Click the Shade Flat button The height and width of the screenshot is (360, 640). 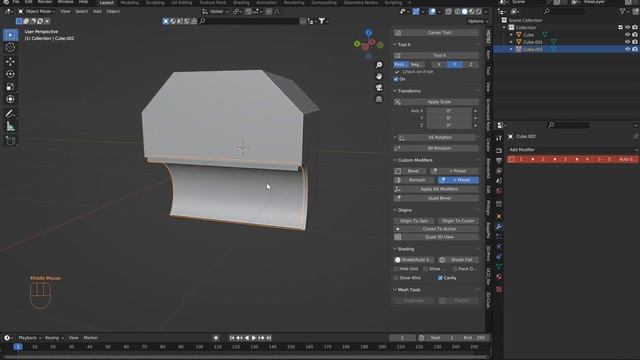tap(458, 260)
